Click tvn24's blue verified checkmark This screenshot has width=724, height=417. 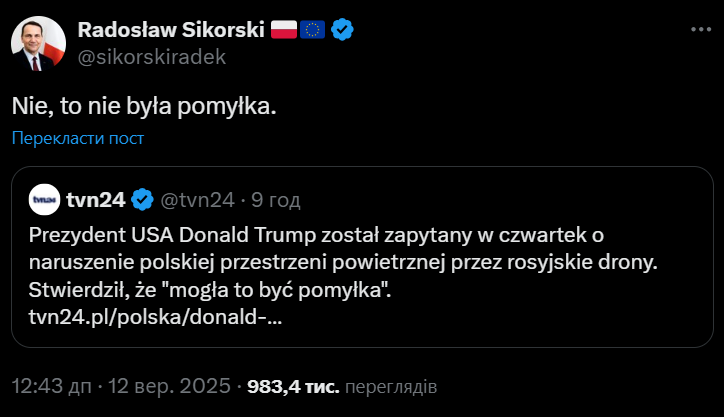coord(143,200)
